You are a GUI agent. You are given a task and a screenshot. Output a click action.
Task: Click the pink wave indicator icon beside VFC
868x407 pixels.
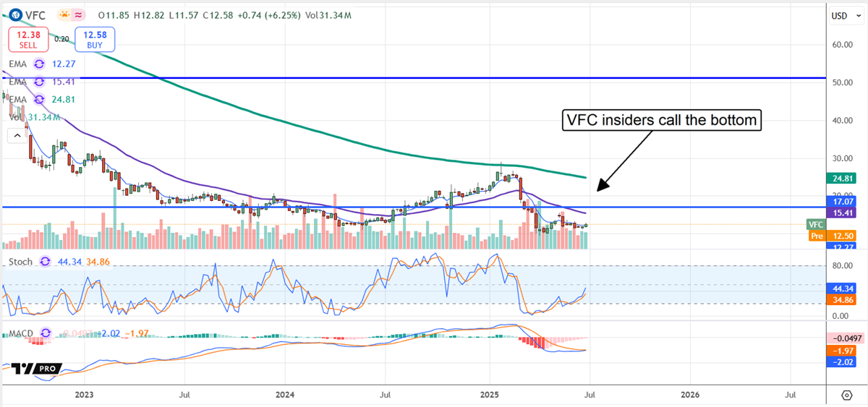click(x=77, y=15)
